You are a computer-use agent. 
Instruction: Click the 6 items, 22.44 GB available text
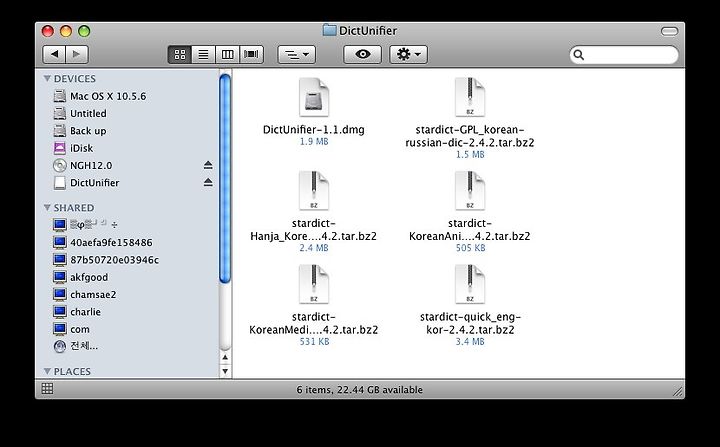click(360, 390)
